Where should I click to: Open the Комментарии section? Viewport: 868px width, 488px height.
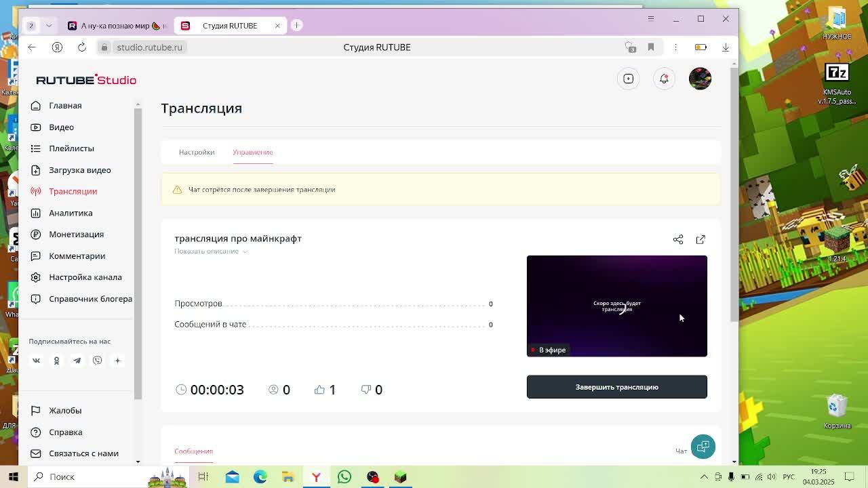coord(77,256)
